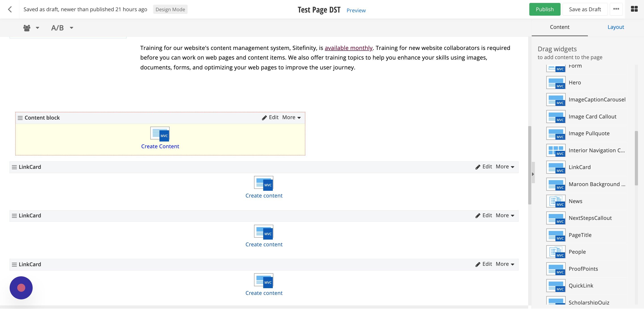Open the personalization audience icon menu
Image resolution: width=644 pixels, height=309 pixels.
[x=31, y=28]
